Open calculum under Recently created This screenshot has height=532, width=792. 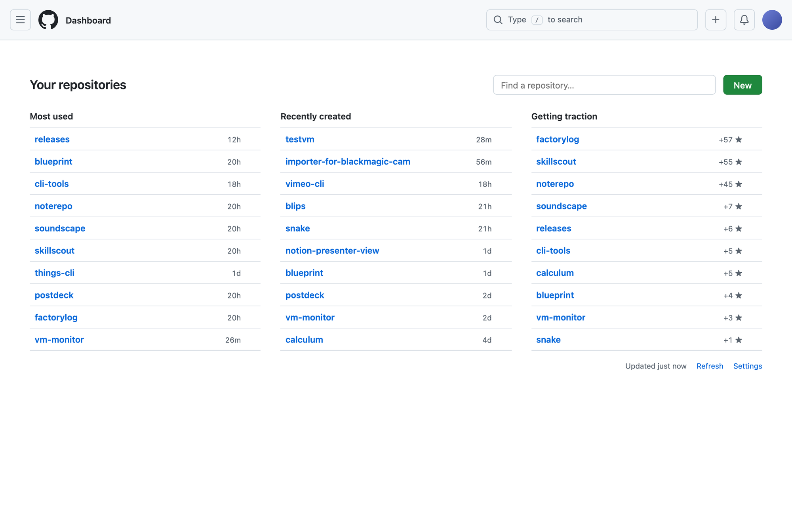pyautogui.click(x=304, y=340)
